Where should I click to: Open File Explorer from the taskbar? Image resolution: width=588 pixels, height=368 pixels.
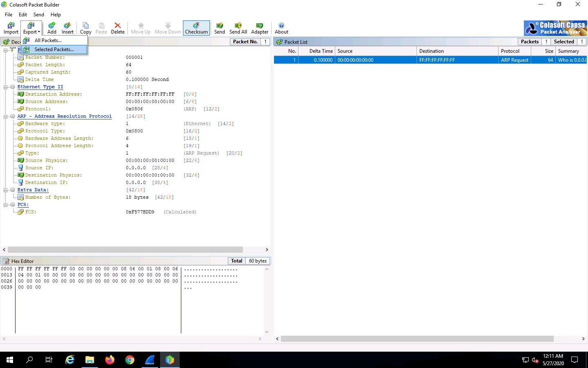90,360
